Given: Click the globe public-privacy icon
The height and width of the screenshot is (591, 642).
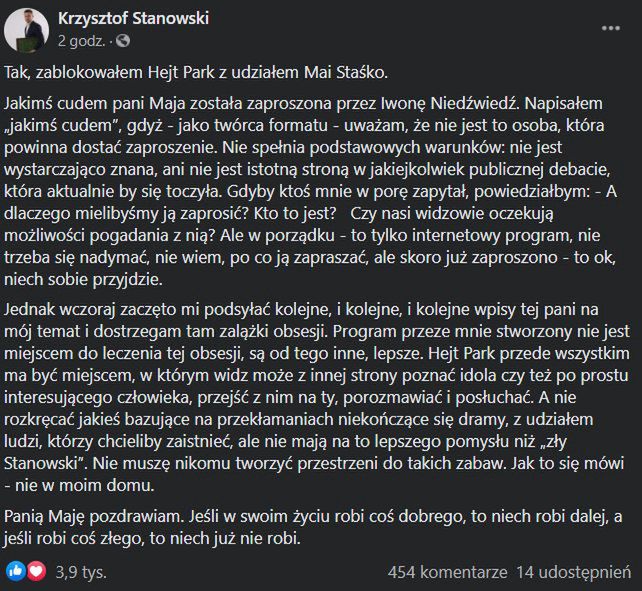Looking at the screenshot, I should tap(122, 41).
